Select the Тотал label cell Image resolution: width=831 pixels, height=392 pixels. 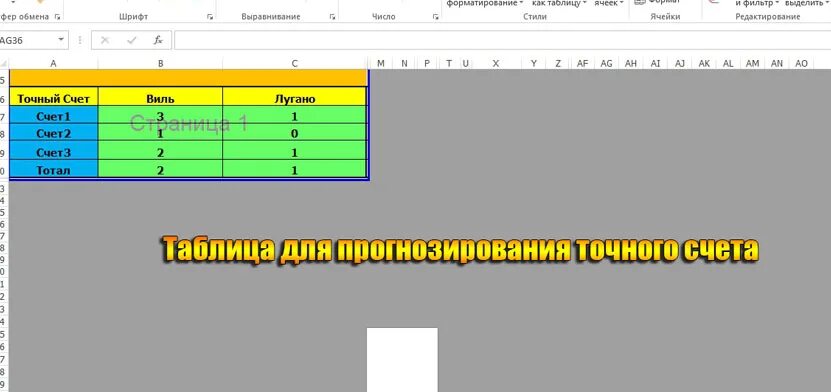(x=54, y=168)
